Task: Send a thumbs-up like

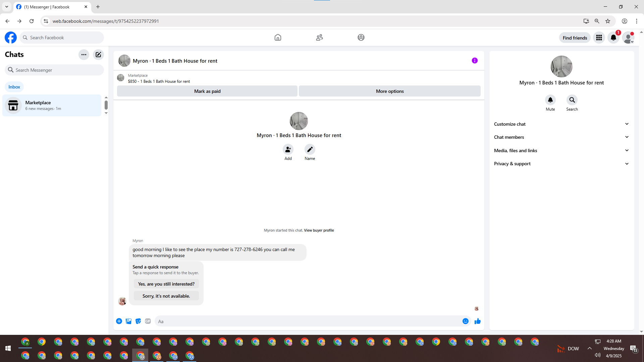Action: [478, 321]
